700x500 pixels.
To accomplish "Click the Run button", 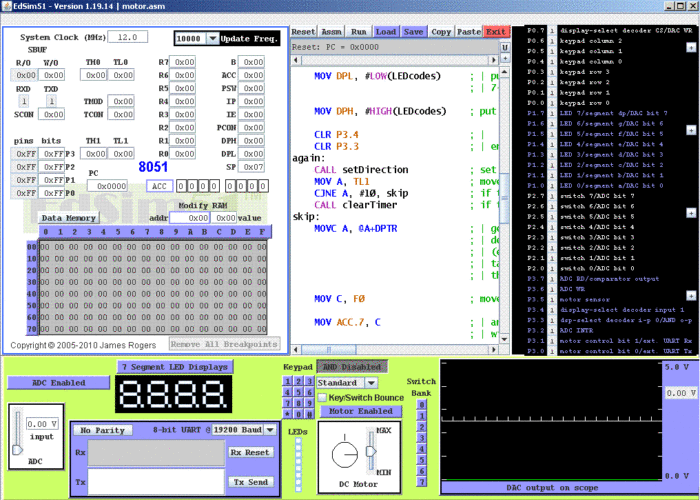I will point(358,32).
